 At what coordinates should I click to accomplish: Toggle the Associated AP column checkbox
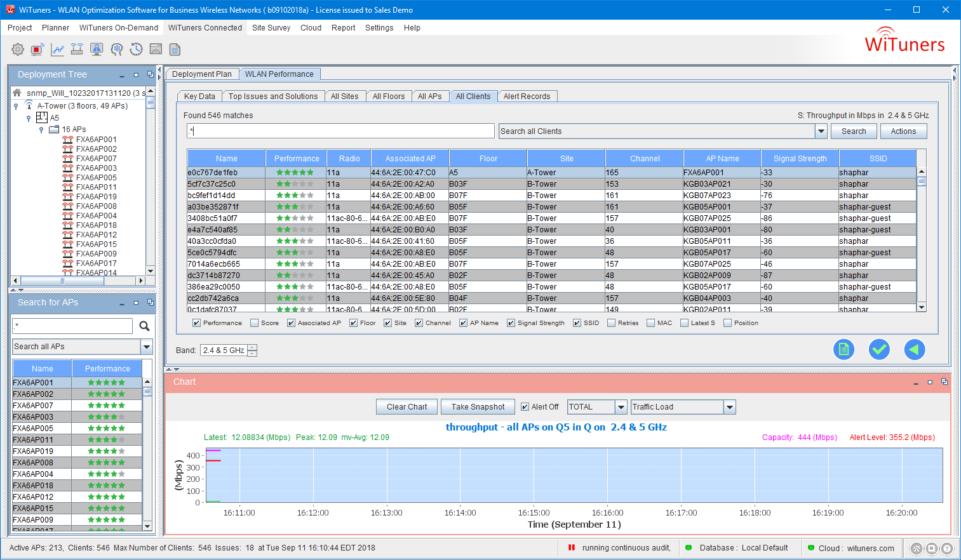291,323
